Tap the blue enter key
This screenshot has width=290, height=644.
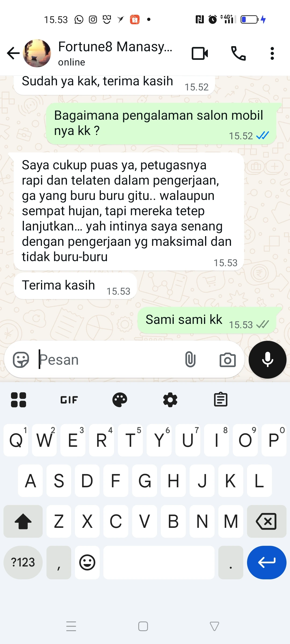[267, 562]
